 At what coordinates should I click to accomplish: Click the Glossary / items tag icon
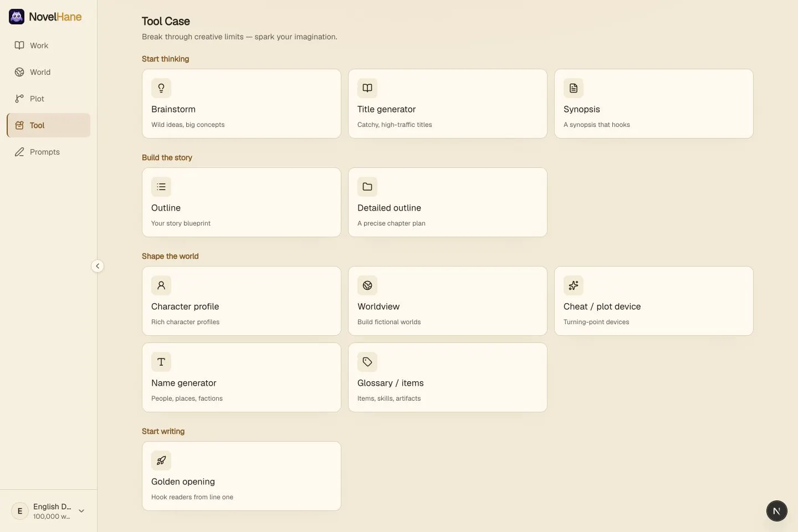[x=367, y=362]
